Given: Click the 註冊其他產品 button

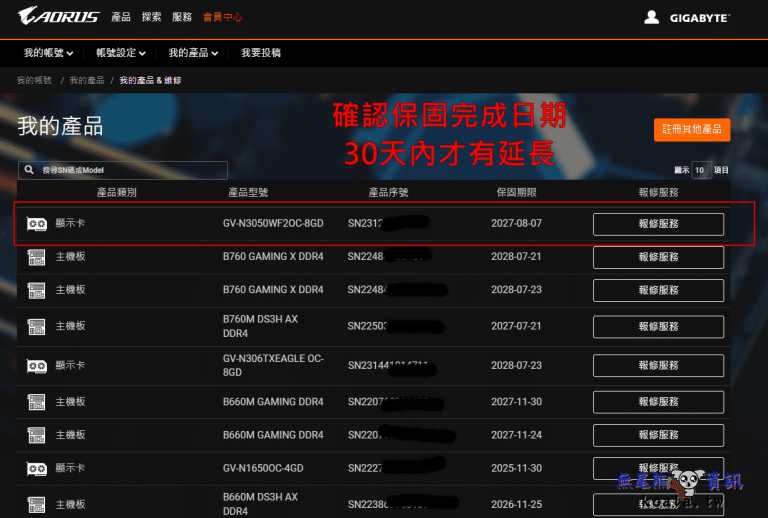Looking at the screenshot, I should pos(692,130).
